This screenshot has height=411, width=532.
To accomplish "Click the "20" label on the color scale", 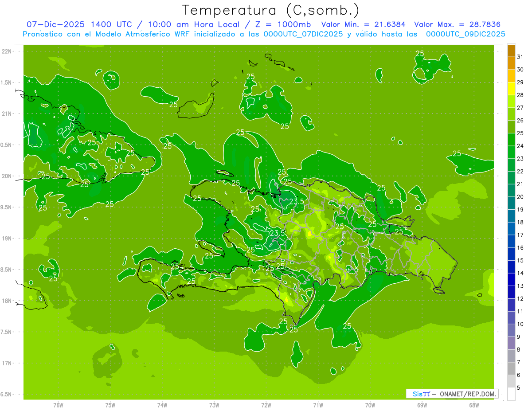I will [x=520, y=197].
